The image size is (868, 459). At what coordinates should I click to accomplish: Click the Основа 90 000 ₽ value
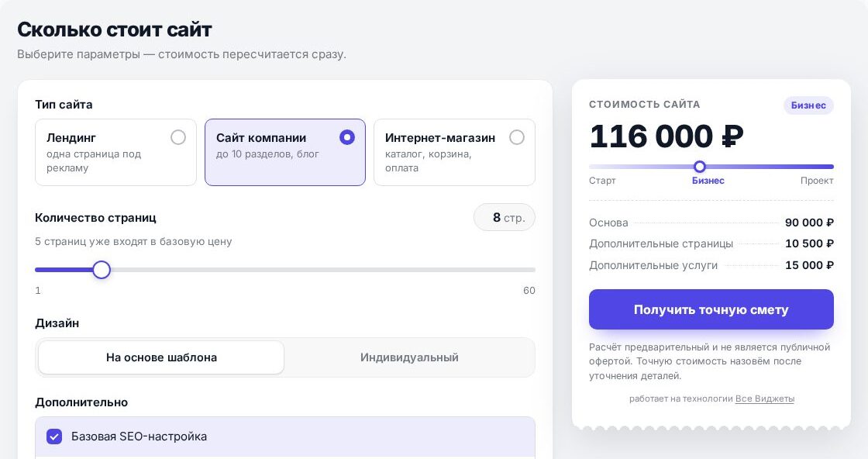(x=809, y=223)
